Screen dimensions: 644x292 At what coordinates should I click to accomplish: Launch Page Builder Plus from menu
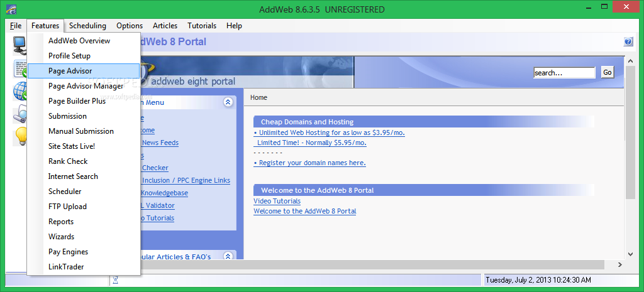point(84,101)
